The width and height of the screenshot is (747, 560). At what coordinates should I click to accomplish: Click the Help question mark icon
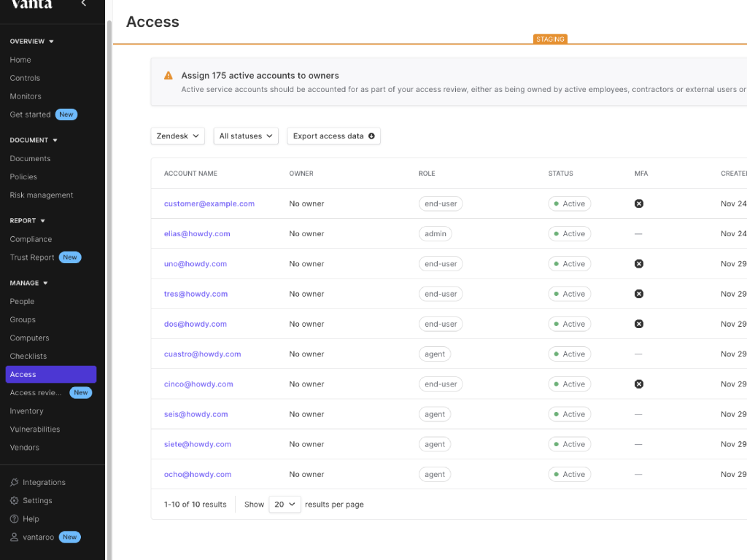click(x=15, y=519)
